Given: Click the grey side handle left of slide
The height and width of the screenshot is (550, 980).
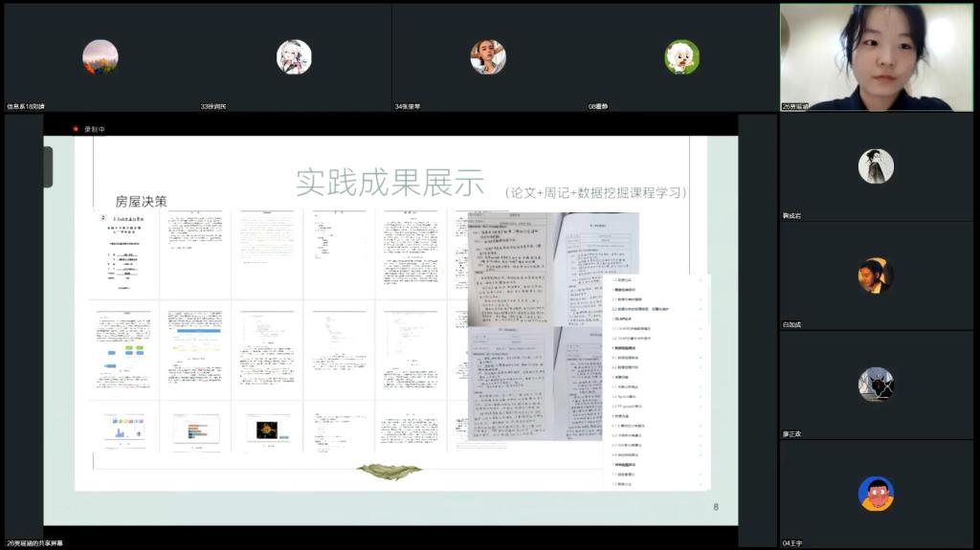Looking at the screenshot, I should coord(48,166).
